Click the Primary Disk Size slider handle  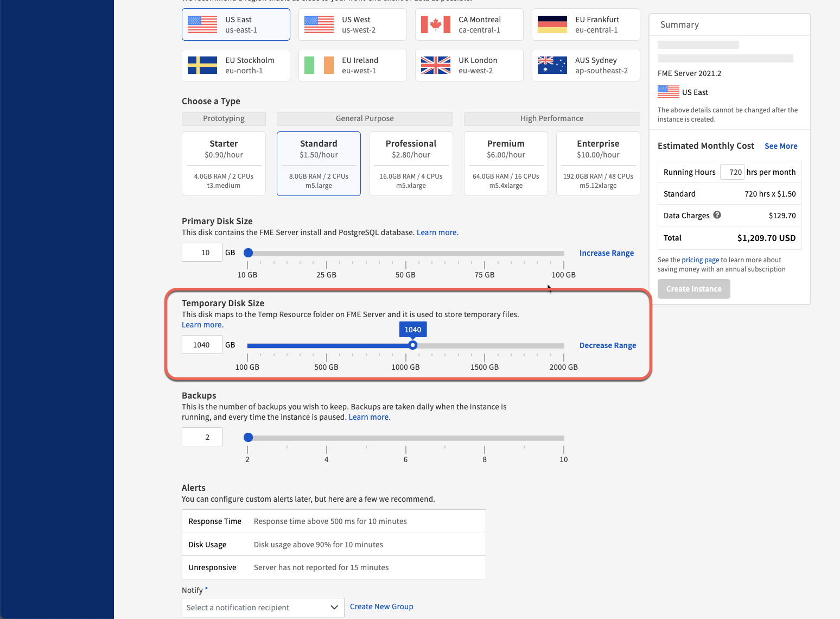click(x=248, y=252)
